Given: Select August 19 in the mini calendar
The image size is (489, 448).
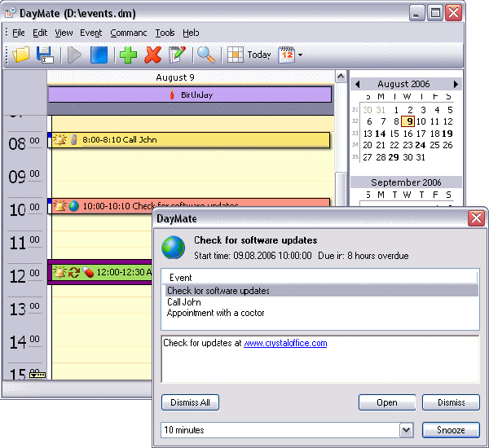Looking at the screenshot, I should point(447,134).
